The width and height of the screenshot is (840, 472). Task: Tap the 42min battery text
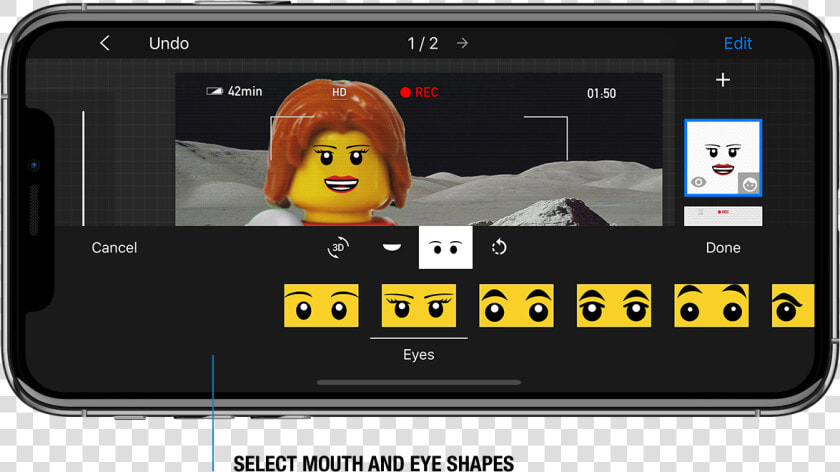pyautogui.click(x=245, y=91)
